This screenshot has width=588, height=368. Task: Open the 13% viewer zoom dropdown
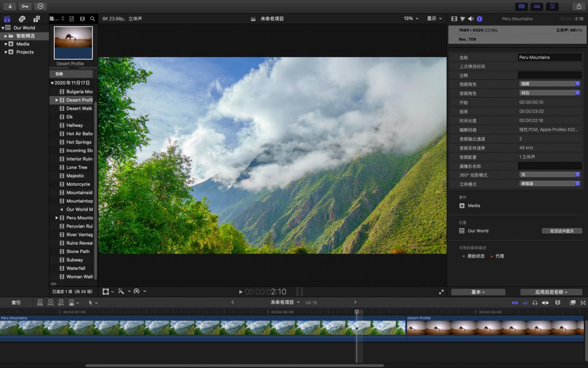(x=411, y=19)
